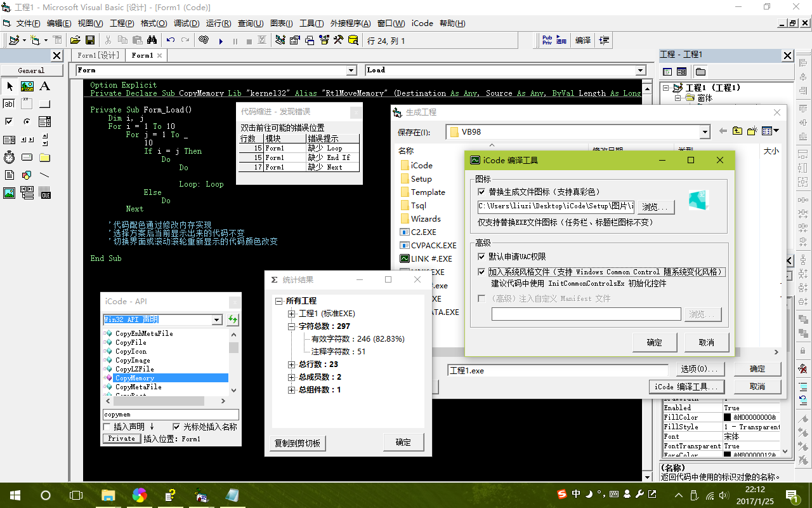Viewport: 812px width, 508px height.
Task: Toggle the insert declaration checkbox in iCode API
Action: [107, 427]
